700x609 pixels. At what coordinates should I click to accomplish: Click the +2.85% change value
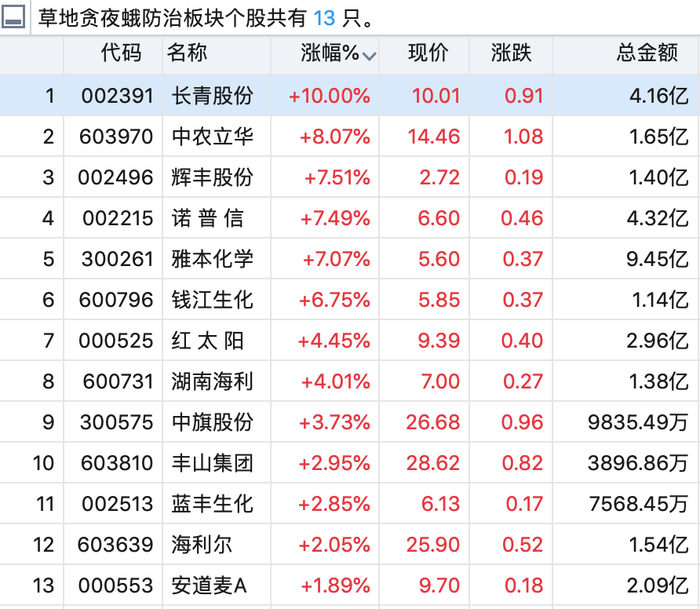coord(334,504)
